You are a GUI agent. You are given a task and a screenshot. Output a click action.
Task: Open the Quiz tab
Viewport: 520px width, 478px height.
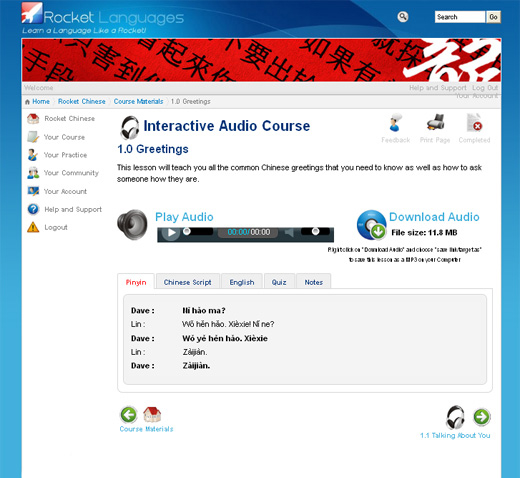pos(279,282)
